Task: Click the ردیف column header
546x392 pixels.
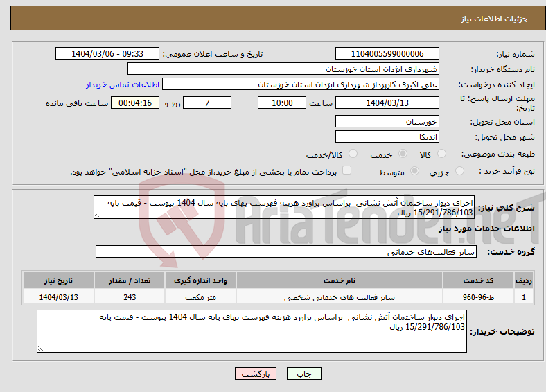Action: pyautogui.click(x=524, y=280)
